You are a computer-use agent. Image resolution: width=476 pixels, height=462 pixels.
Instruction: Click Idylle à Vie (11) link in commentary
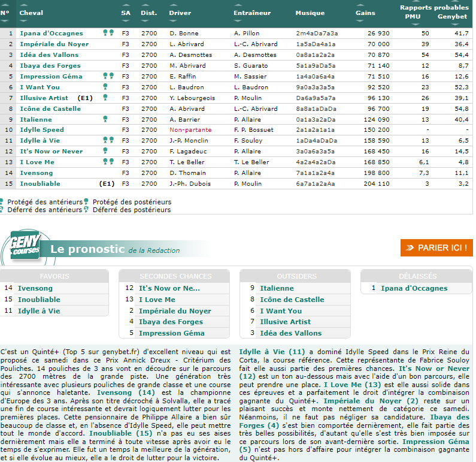point(272,352)
